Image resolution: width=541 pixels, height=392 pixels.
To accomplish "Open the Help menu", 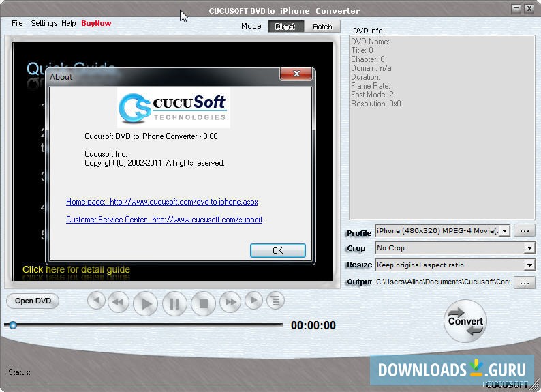I will pos(69,23).
